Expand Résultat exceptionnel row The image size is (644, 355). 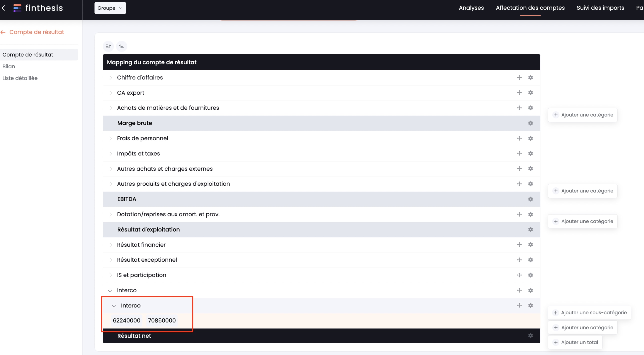[x=111, y=260]
